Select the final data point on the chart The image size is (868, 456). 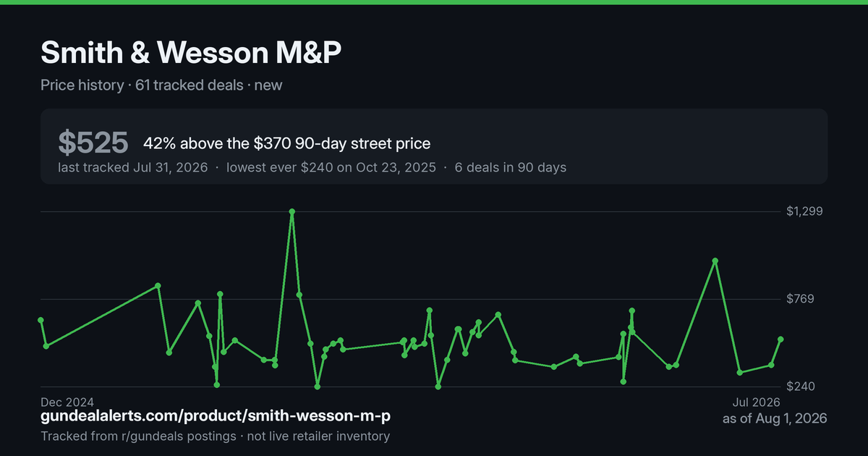[780, 339]
